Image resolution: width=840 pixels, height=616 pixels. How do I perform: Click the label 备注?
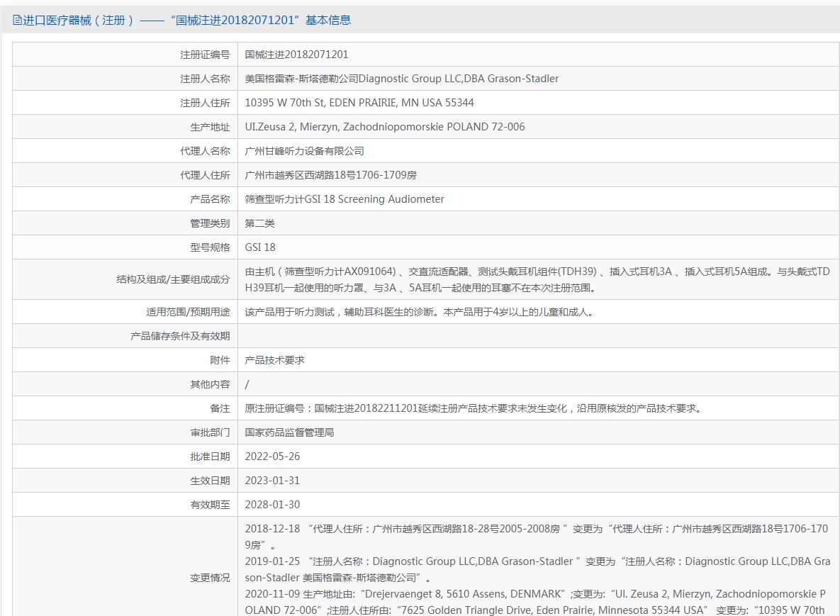point(220,409)
